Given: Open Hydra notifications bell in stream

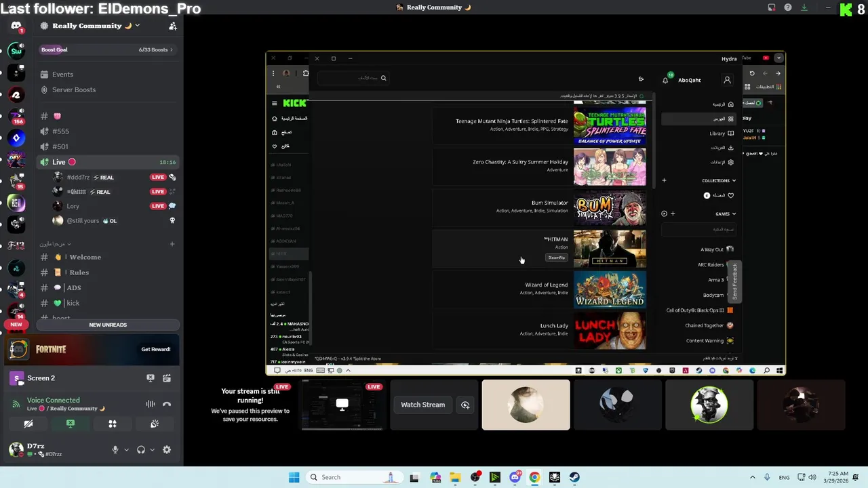Looking at the screenshot, I should 665,80.
